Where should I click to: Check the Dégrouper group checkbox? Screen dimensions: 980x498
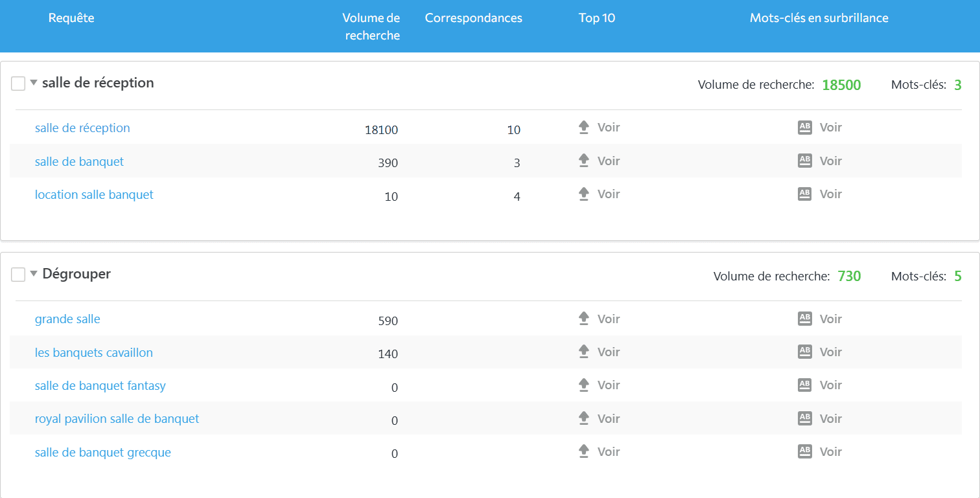(x=18, y=275)
